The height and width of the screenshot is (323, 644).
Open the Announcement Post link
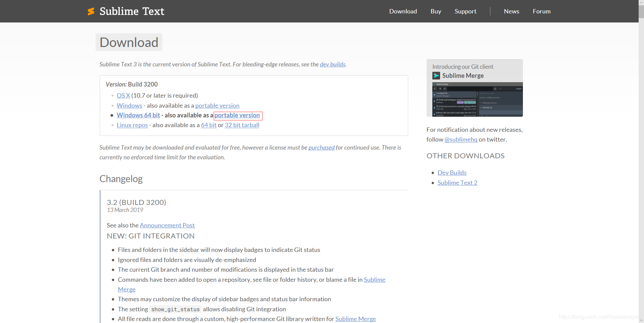point(167,225)
